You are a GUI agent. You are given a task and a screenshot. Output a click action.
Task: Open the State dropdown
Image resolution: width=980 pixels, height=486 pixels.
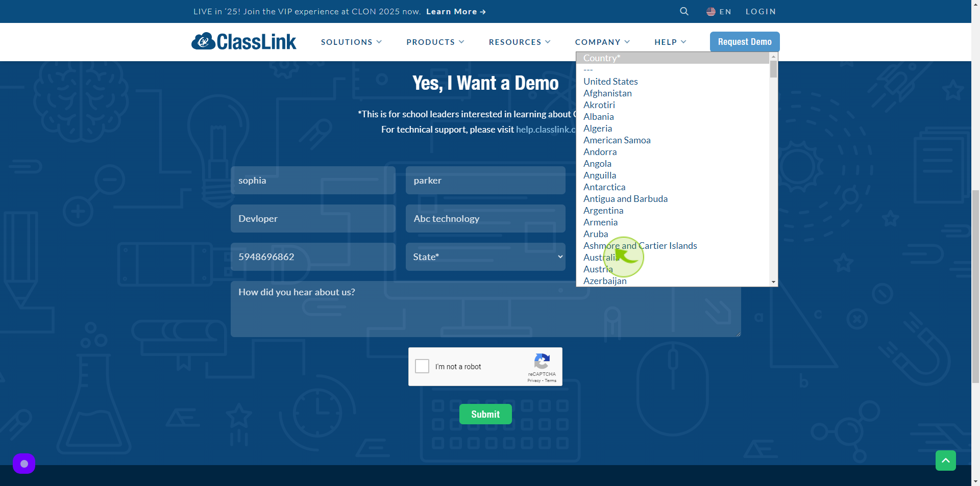(x=485, y=257)
